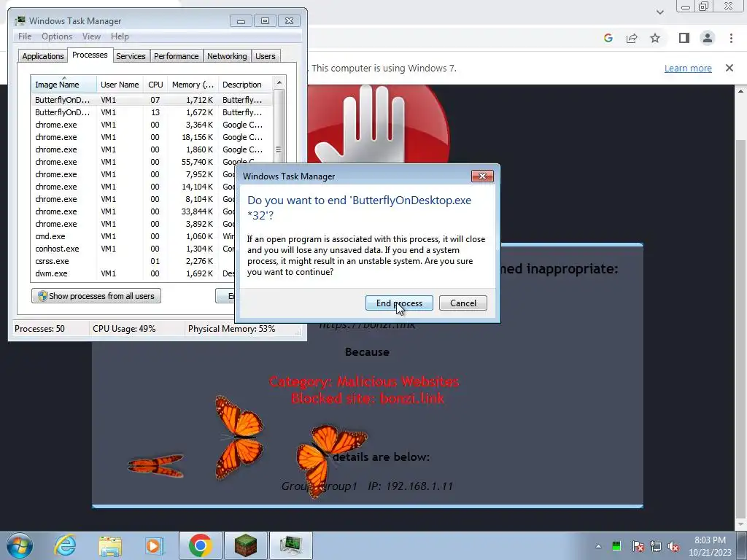Open the View menu in Task Manager
Screen dimensions: 747x560
(91, 36)
